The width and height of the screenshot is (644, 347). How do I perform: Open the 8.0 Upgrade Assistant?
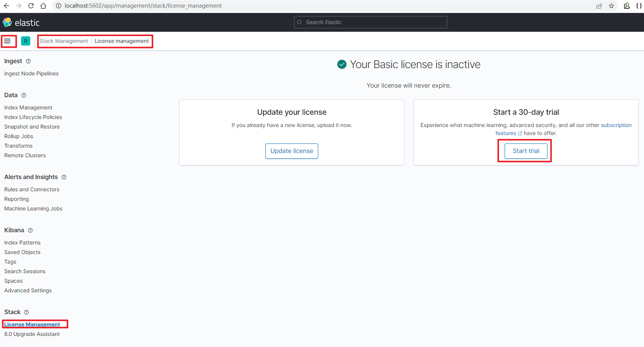32,334
